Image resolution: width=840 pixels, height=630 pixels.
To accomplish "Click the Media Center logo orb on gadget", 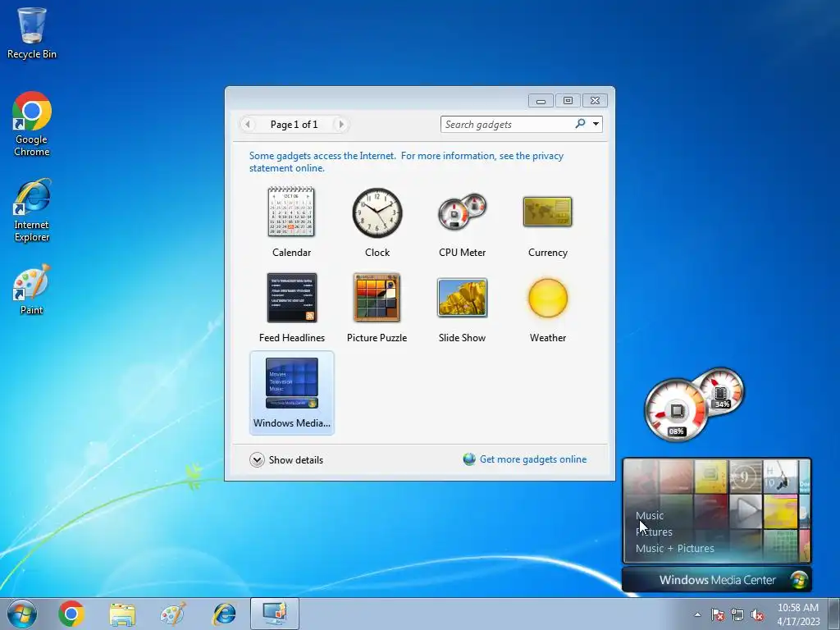I will (x=799, y=580).
